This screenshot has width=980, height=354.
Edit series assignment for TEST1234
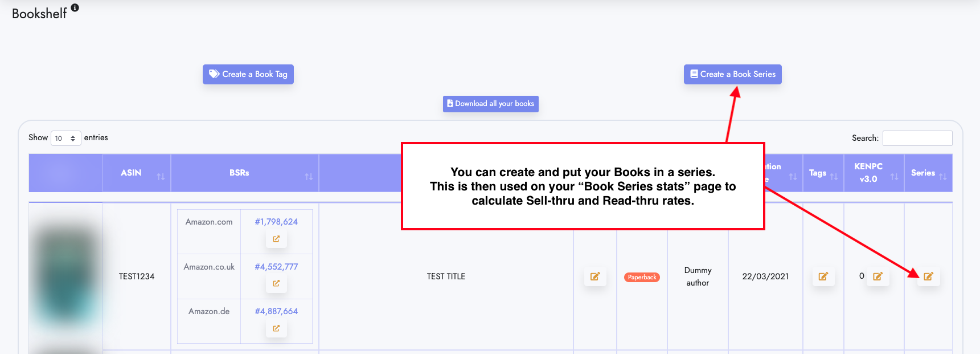tap(928, 276)
